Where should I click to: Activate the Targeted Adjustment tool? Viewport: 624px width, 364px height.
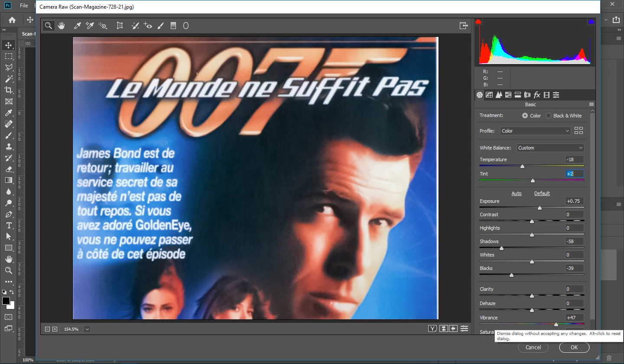(103, 26)
